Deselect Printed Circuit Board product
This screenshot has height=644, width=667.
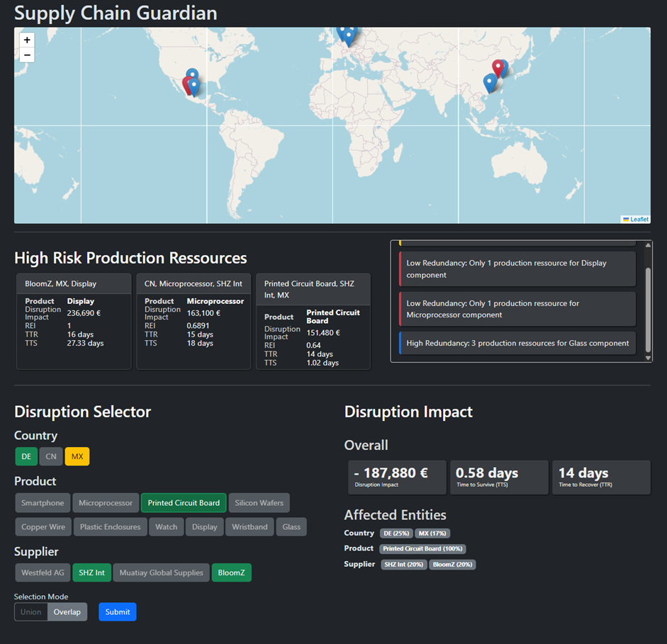pyautogui.click(x=184, y=503)
